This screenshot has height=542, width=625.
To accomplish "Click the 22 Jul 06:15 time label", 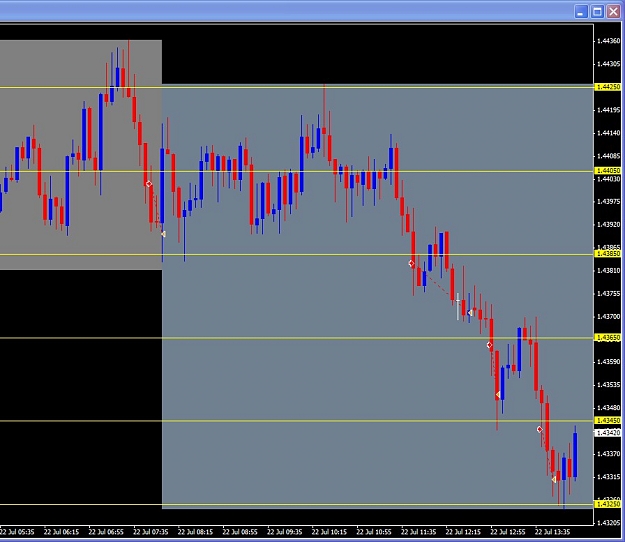I will (61, 532).
